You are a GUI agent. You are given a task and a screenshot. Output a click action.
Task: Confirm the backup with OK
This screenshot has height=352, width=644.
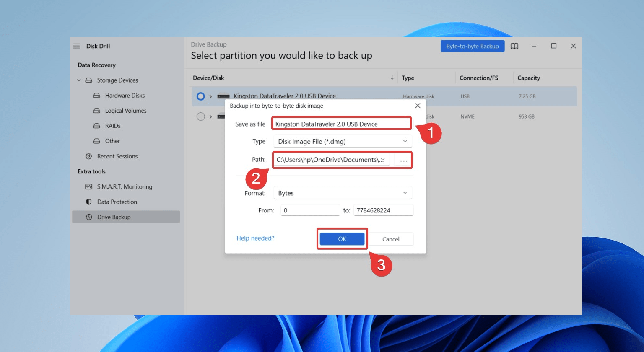coord(342,239)
